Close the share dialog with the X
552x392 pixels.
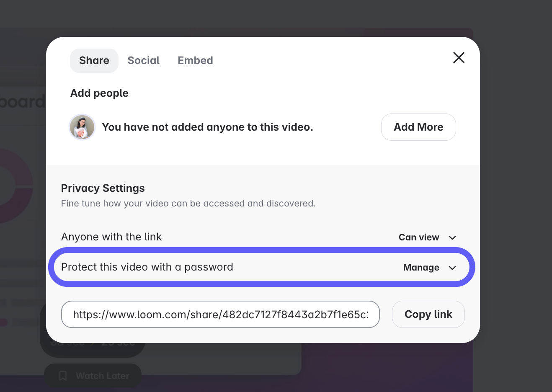[x=459, y=58]
